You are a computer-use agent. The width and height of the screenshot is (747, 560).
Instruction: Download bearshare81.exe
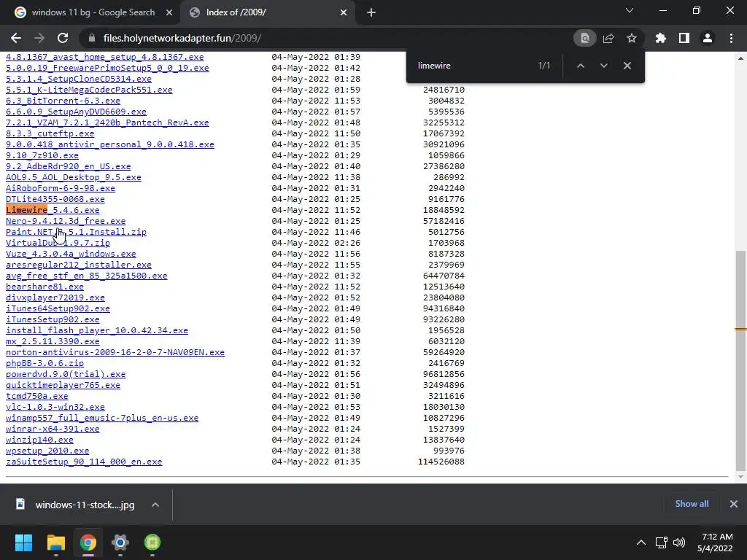[44, 286]
